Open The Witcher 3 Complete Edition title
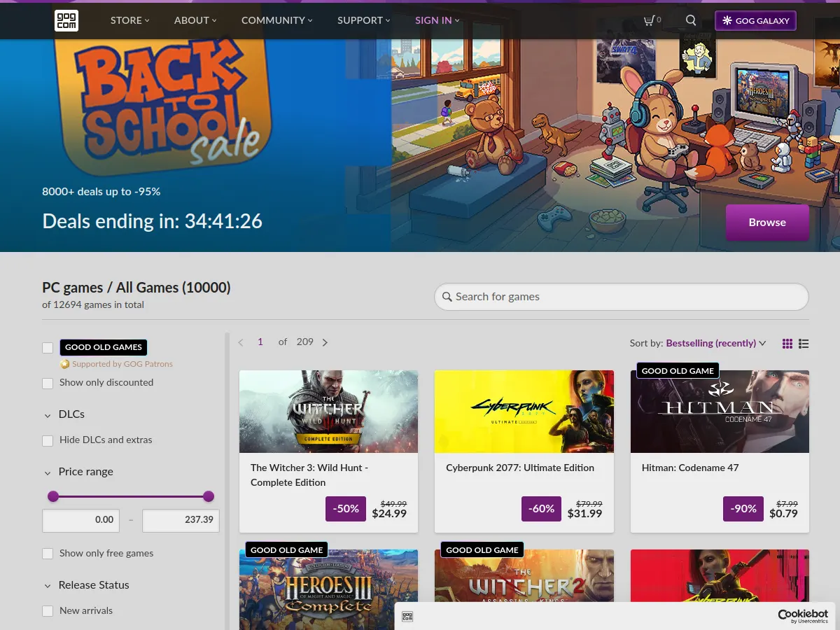Viewport: 840px width, 630px height. click(x=309, y=475)
